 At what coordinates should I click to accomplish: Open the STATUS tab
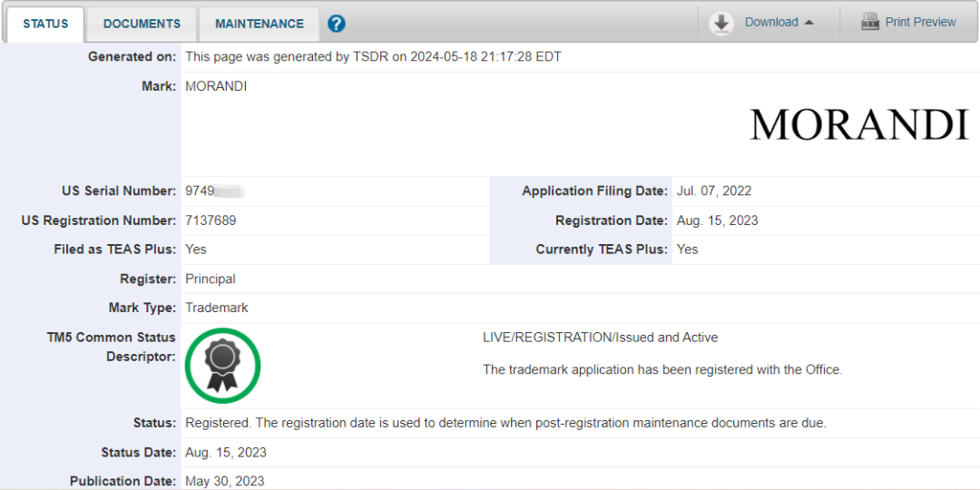[x=45, y=24]
